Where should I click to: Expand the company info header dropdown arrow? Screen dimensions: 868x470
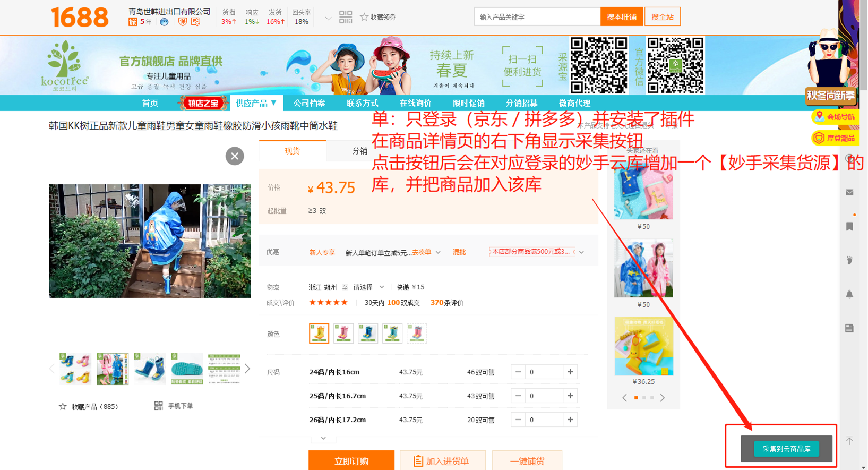tap(328, 19)
